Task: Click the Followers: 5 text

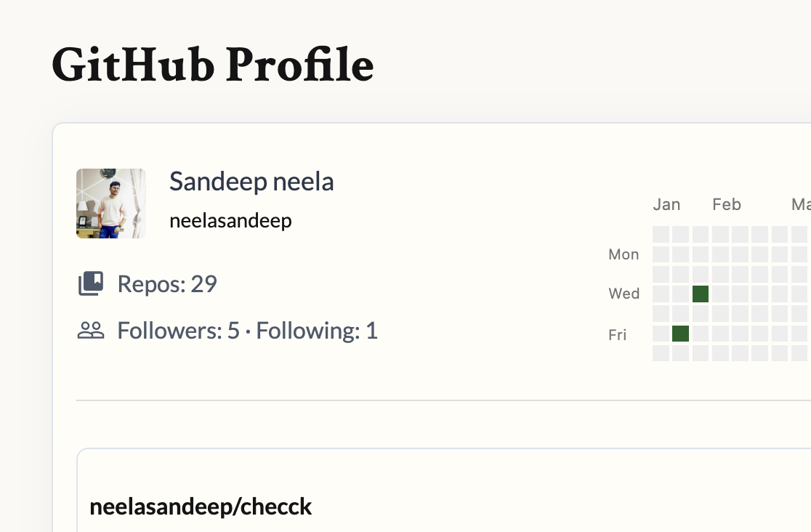Action: (x=178, y=331)
